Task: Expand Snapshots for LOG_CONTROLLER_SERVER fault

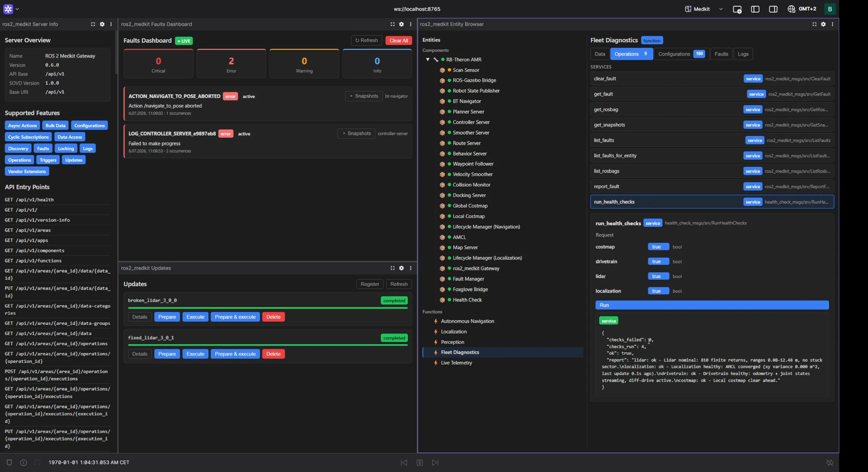Action: pos(356,134)
